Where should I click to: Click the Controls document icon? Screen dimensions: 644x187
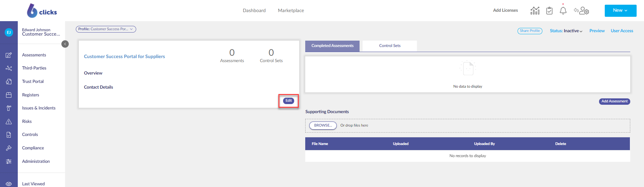pyautogui.click(x=9, y=135)
